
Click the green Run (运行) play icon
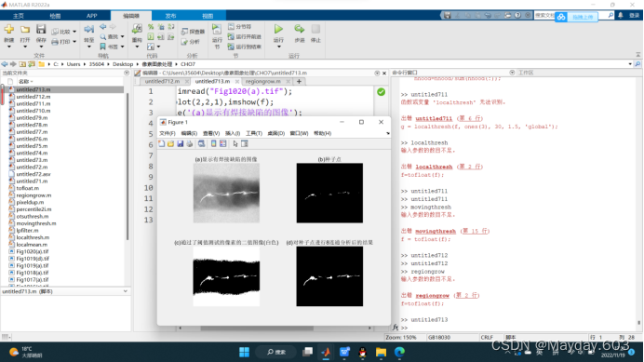tap(278, 29)
